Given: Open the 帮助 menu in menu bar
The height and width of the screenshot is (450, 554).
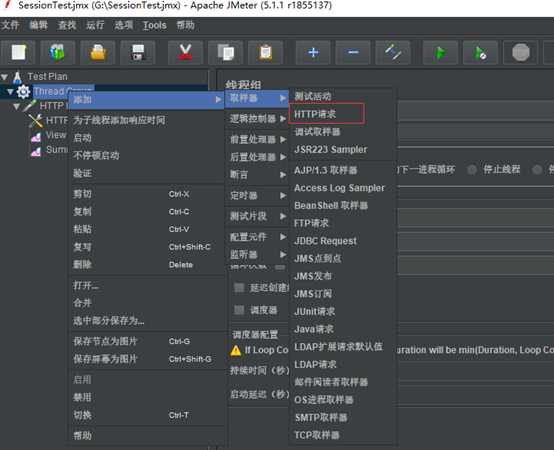Looking at the screenshot, I should tap(185, 25).
